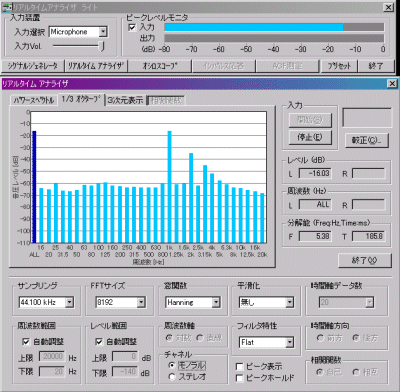Screen dimensions: 400x392
Task: Open the 窓関数 Hanning dropdown
Action: 216,302
